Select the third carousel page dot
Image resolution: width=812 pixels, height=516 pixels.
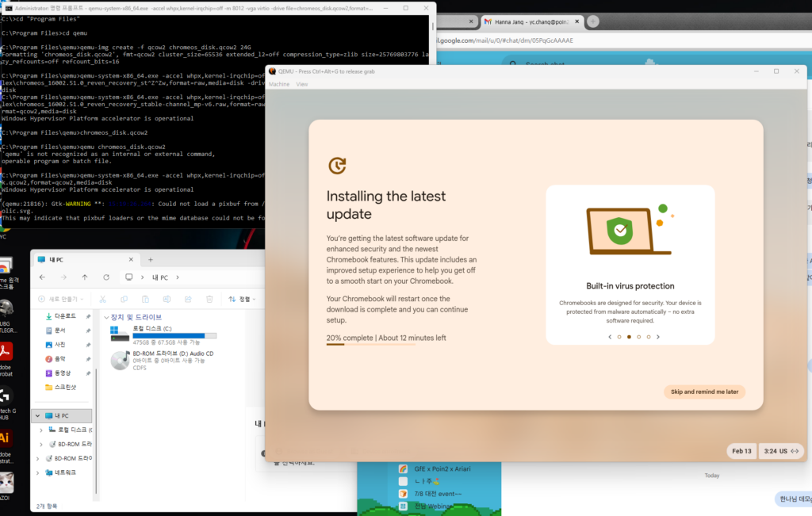coord(639,337)
